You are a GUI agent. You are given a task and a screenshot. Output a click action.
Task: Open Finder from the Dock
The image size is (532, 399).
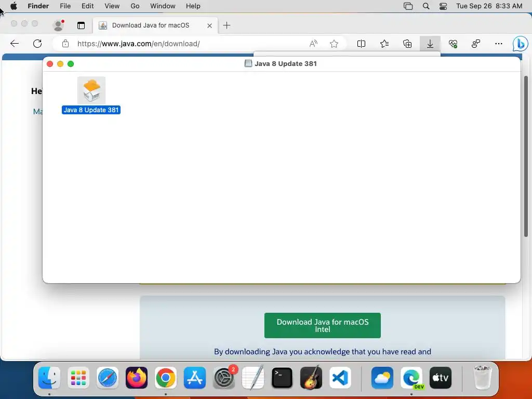49,378
